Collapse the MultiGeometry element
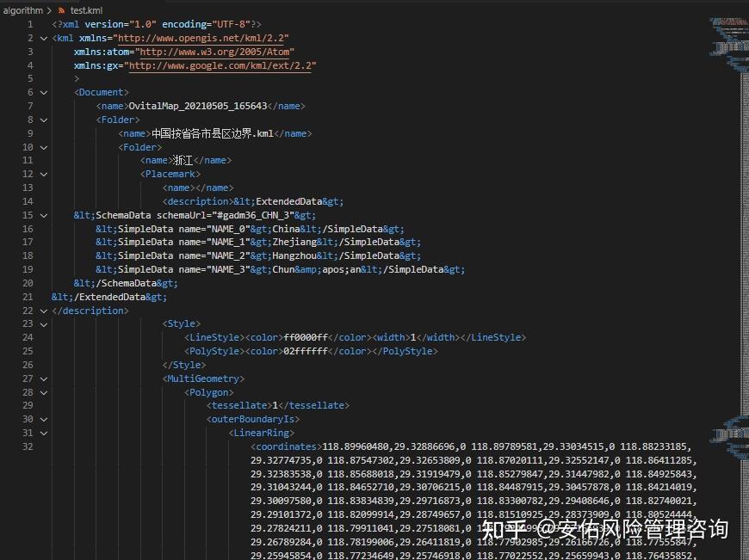The image size is (749, 560). tap(44, 378)
